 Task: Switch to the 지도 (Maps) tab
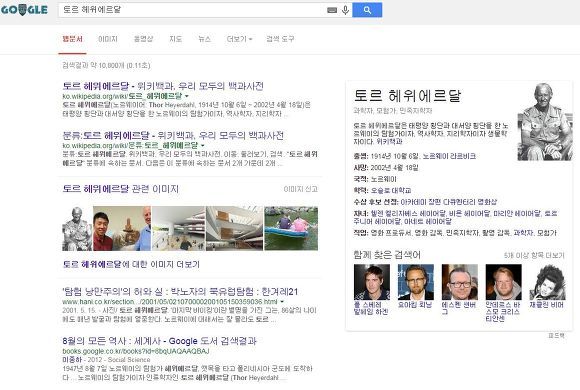175,39
